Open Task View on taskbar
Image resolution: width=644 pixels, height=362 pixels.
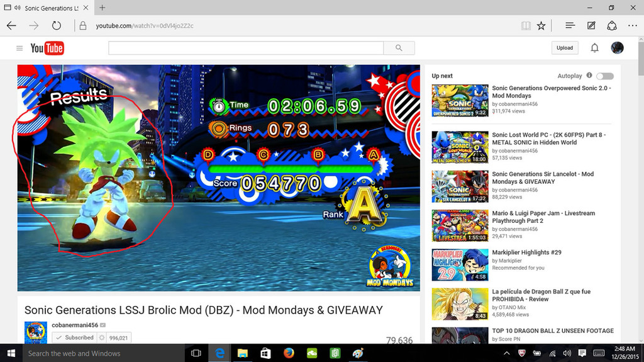click(196, 353)
